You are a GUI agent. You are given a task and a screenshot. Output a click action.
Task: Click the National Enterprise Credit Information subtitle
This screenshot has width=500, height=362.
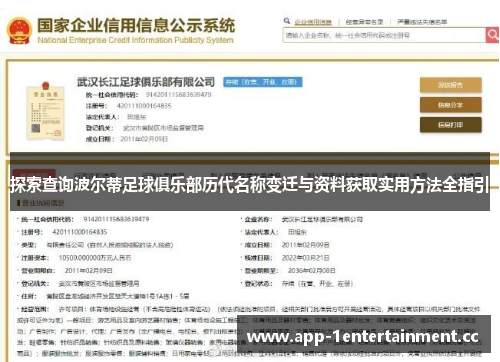click(135, 40)
